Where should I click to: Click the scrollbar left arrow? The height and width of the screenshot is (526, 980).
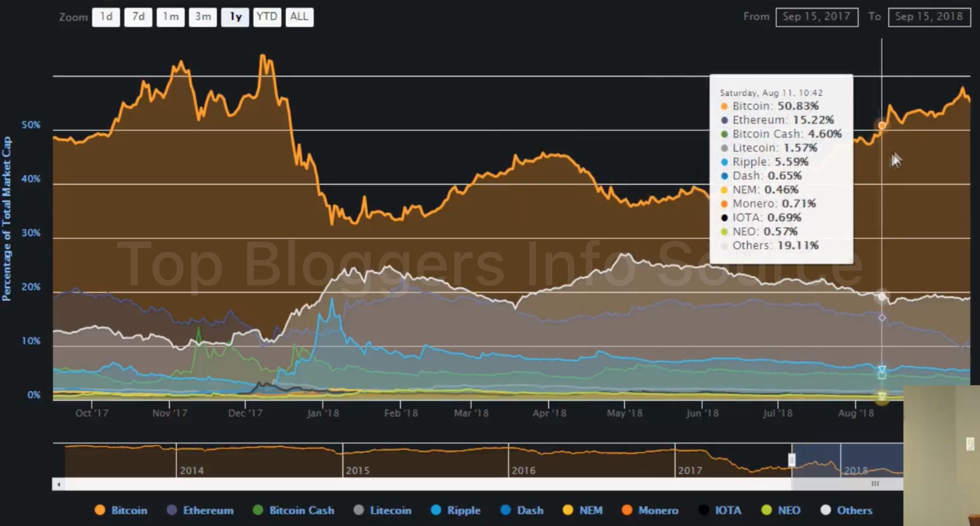pos(59,484)
